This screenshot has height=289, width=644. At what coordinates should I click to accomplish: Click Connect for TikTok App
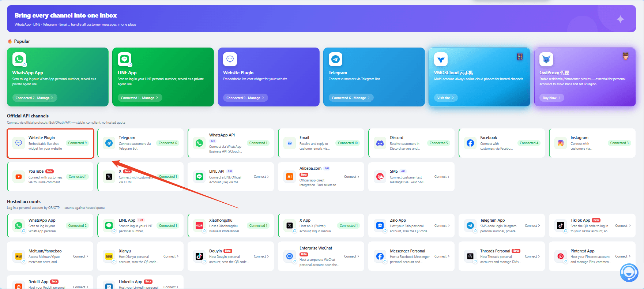coord(623,226)
